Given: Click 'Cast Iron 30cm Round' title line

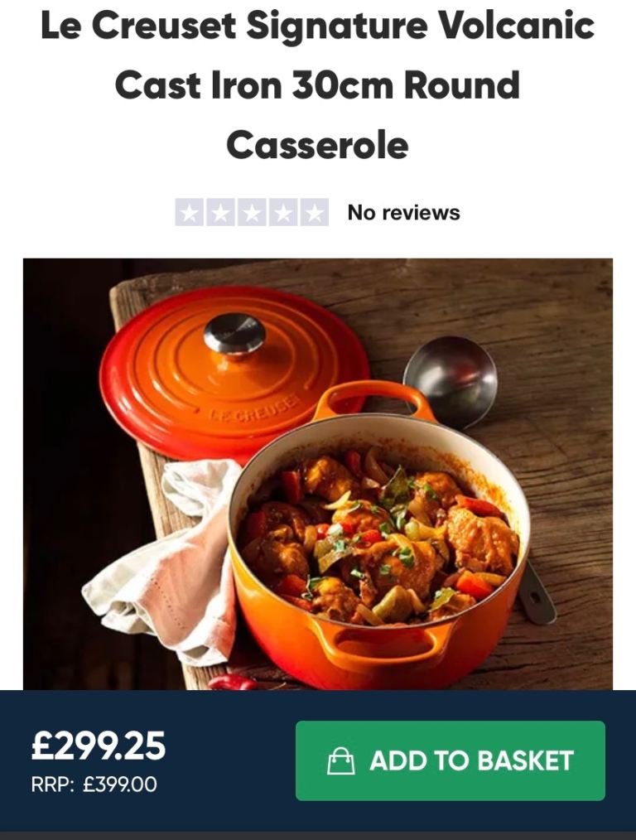Looking at the screenshot, I should (317, 84).
